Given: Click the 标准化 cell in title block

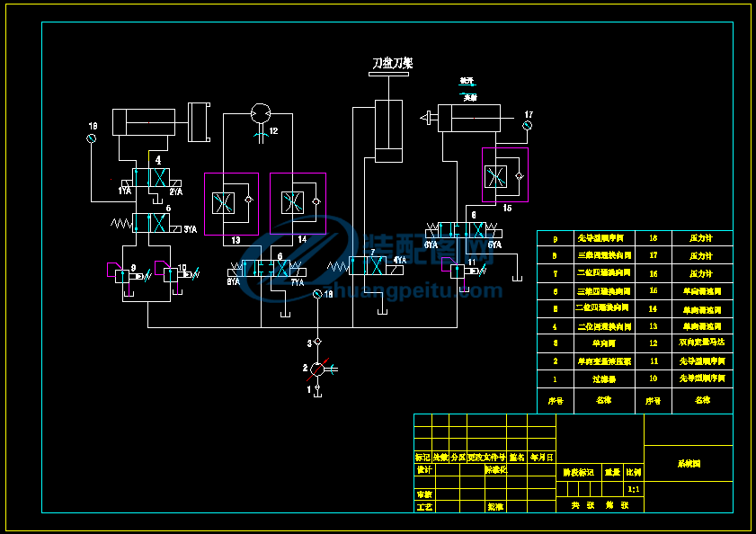Looking at the screenshot, I should click(495, 469).
